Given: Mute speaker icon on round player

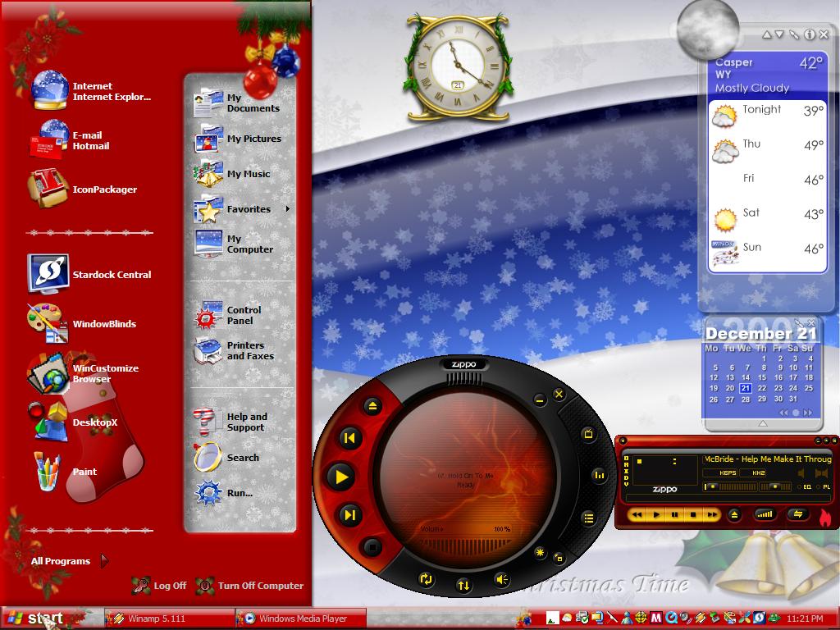Looking at the screenshot, I should 502,579.
